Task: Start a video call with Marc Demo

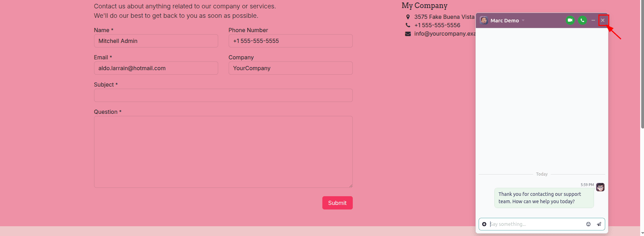Action: pyautogui.click(x=570, y=20)
